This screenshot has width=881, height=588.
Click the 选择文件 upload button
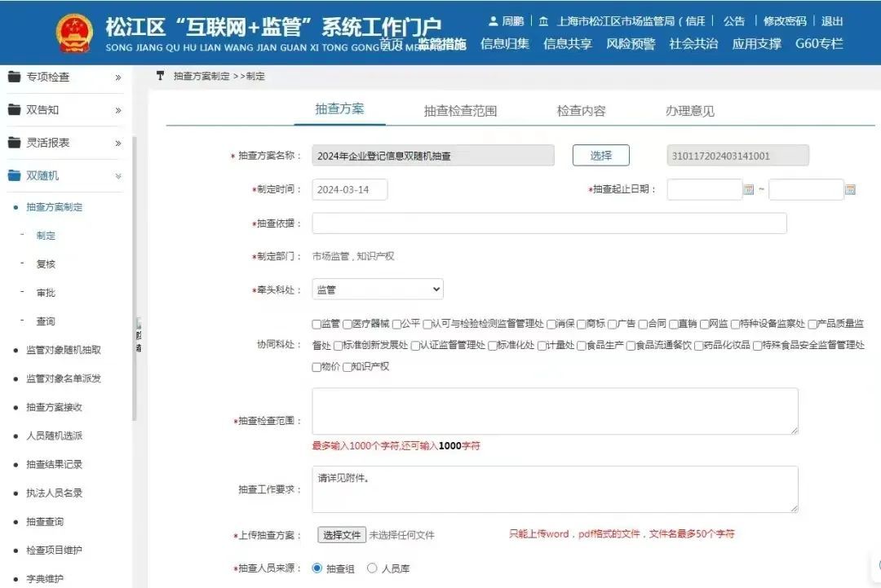342,535
